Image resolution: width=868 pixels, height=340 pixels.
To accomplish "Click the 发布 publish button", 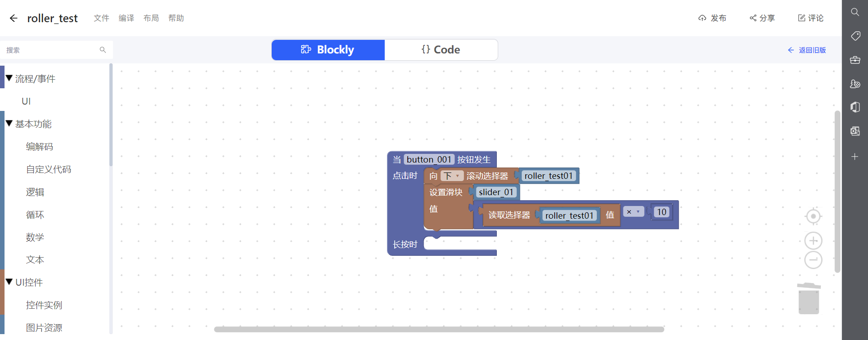I will pyautogui.click(x=712, y=18).
